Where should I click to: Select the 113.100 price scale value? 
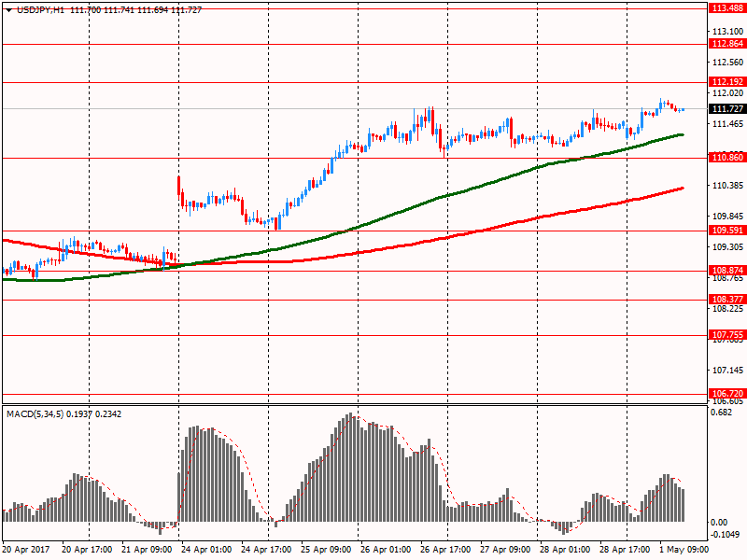pyautogui.click(x=727, y=32)
